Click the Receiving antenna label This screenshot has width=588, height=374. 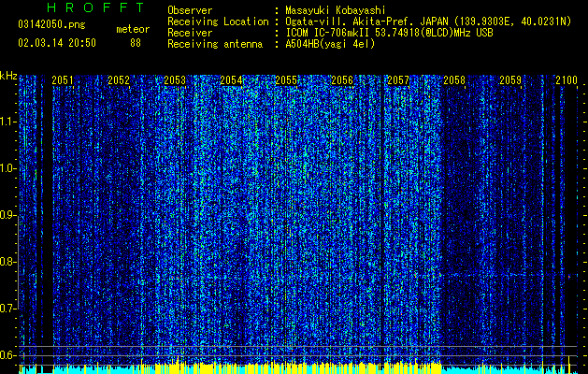(x=215, y=44)
